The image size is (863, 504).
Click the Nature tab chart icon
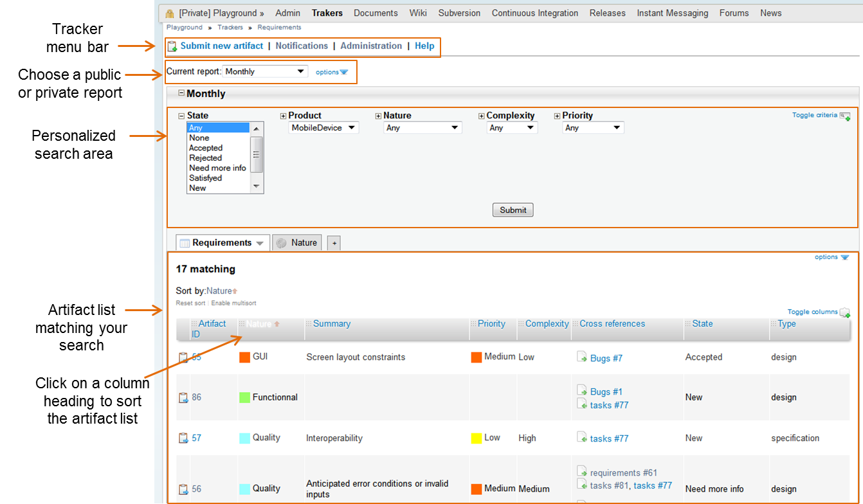(281, 243)
